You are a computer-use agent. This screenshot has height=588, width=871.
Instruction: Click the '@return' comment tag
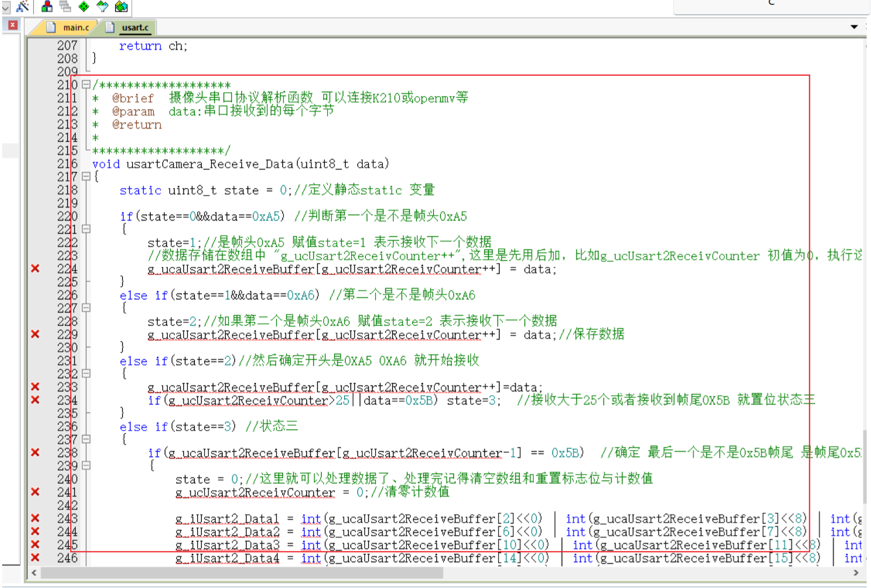[x=137, y=125]
